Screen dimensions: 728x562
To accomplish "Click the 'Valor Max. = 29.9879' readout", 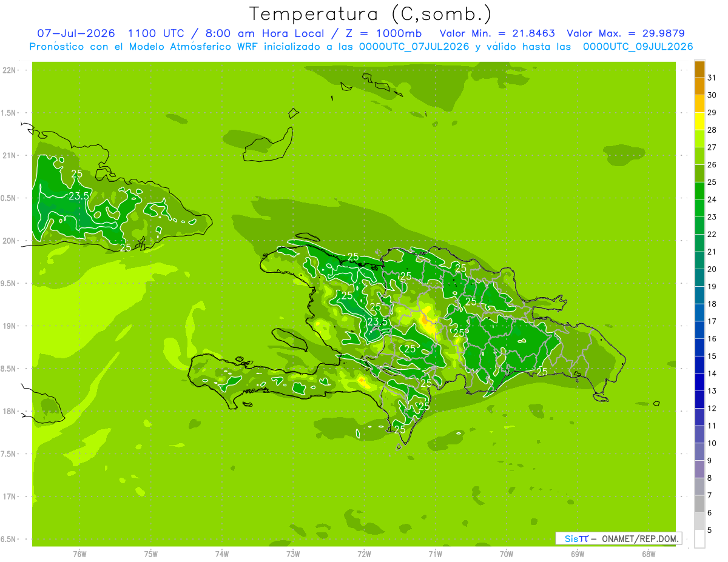I will coord(625,33).
